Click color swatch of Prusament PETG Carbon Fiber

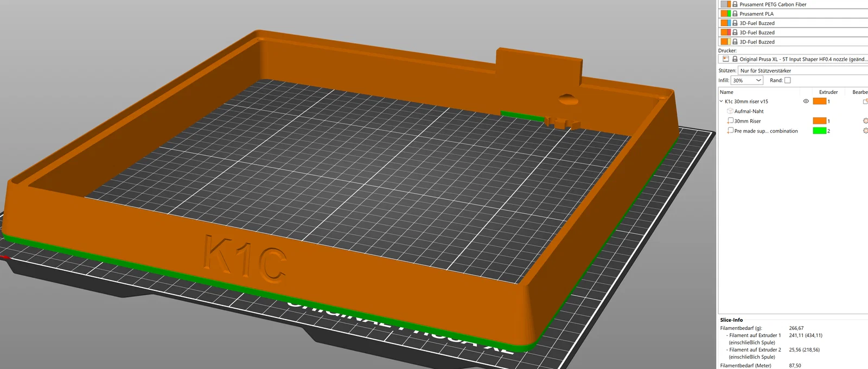tap(725, 4)
